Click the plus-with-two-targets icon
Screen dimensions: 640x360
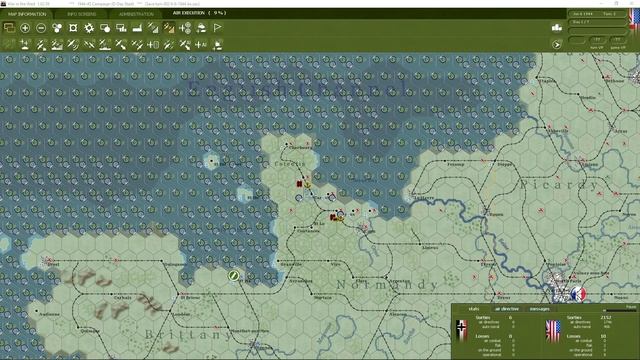185,28
